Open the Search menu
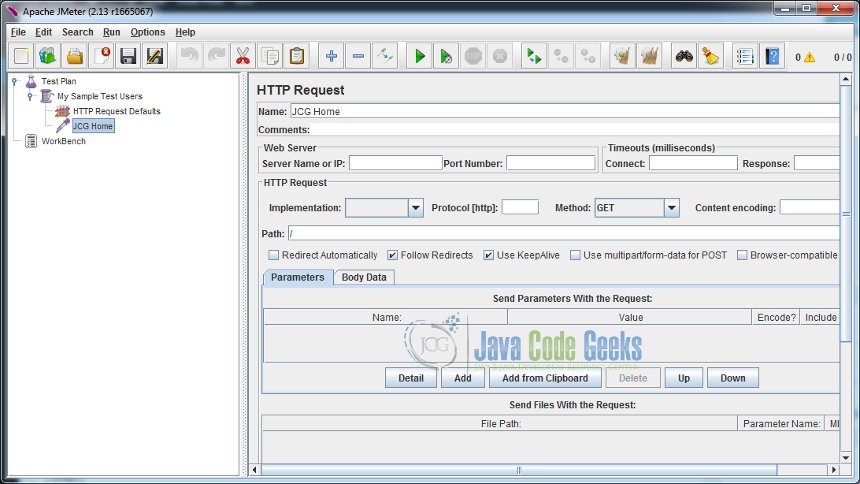This screenshot has width=860, height=484. pyautogui.click(x=77, y=32)
